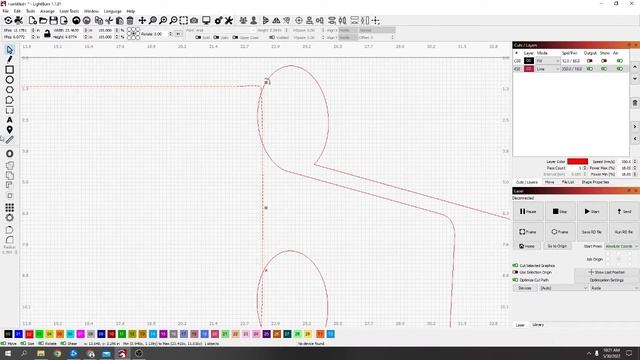
Task: Open the Edit menu
Action: pyautogui.click(x=17, y=11)
